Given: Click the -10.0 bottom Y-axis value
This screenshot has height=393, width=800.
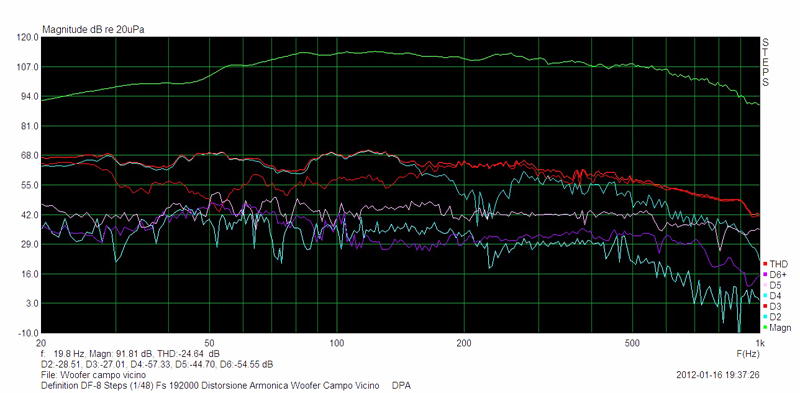Looking at the screenshot, I should point(28,333).
